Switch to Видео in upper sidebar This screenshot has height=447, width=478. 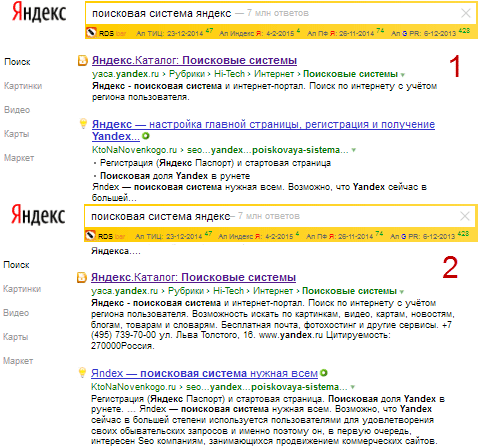[17, 110]
